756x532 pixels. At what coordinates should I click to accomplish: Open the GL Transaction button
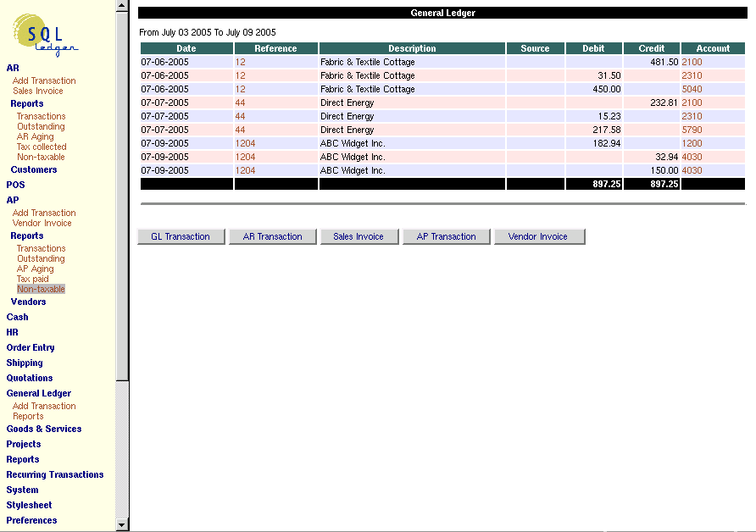tap(181, 236)
